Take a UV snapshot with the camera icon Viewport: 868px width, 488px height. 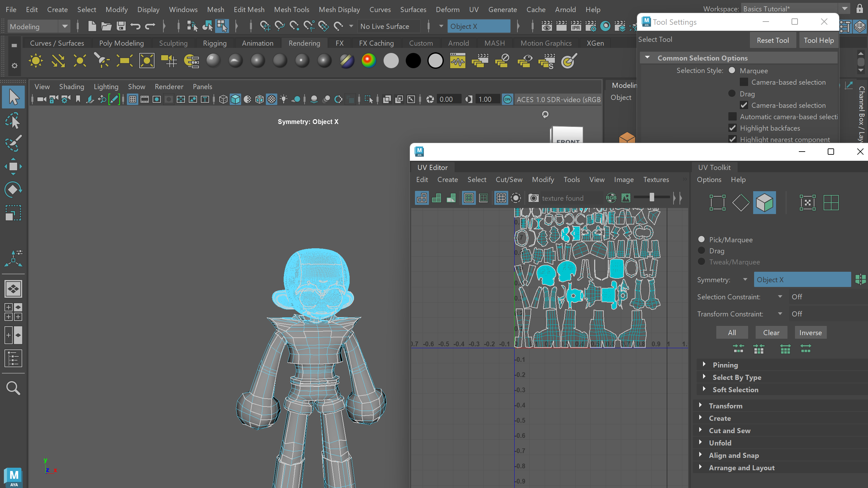(x=533, y=198)
